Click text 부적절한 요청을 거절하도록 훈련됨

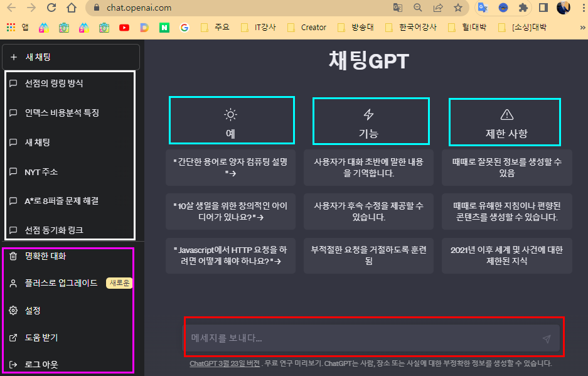tap(368, 255)
